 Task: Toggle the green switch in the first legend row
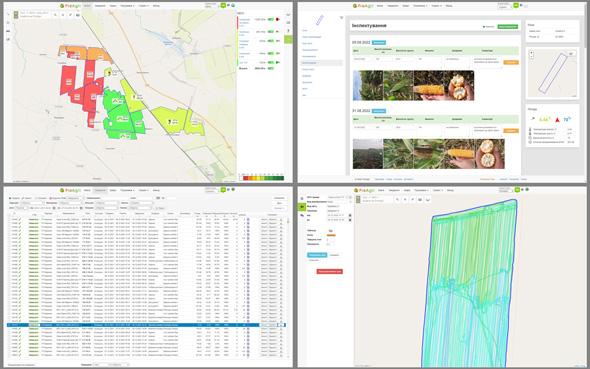(x=271, y=19)
